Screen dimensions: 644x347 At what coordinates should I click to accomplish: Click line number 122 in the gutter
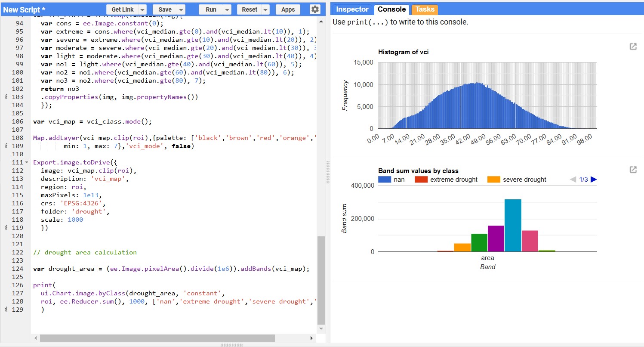(x=18, y=252)
